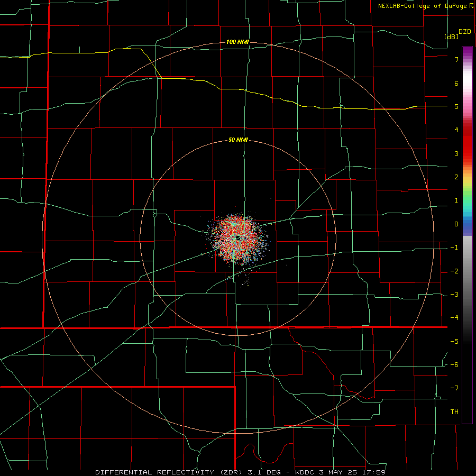The width and height of the screenshot is (476, 476).
Task: Click the '3' value on color scale
Action: pyautogui.click(x=456, y=153)
